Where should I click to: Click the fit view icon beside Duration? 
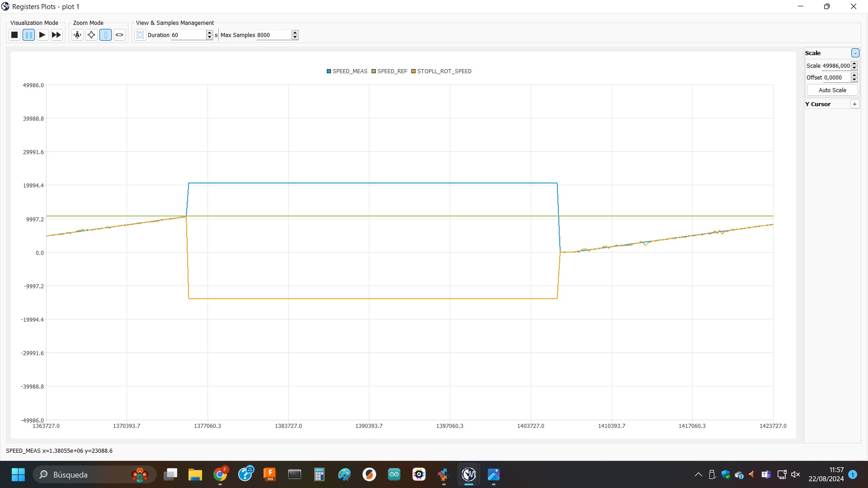point(140,35)
